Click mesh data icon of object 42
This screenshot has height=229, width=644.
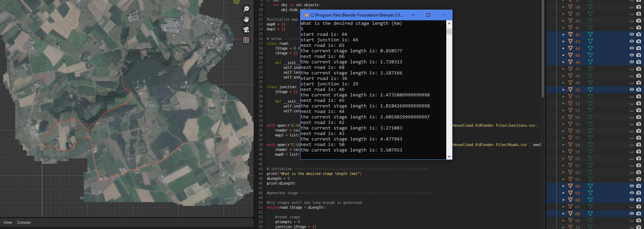[590, 34]
